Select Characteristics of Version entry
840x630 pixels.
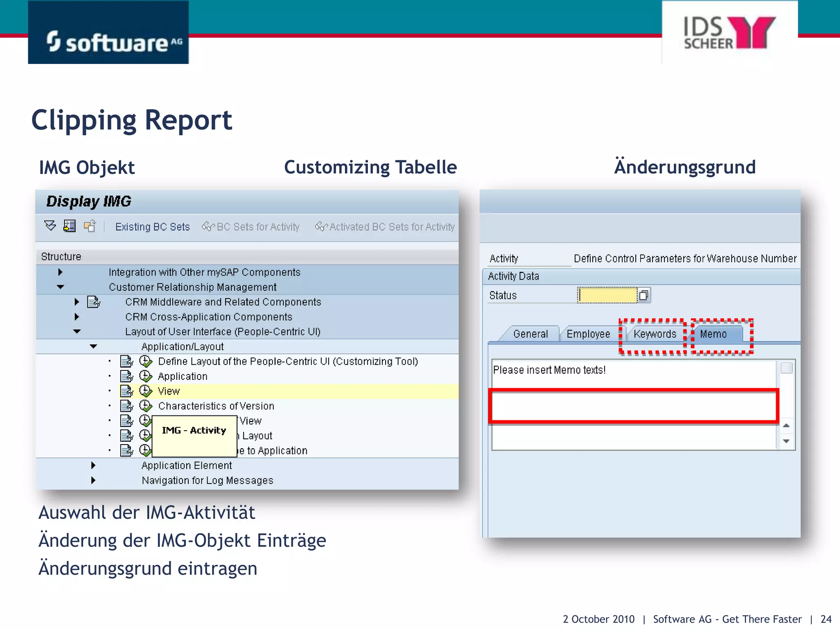coord(216,406)
